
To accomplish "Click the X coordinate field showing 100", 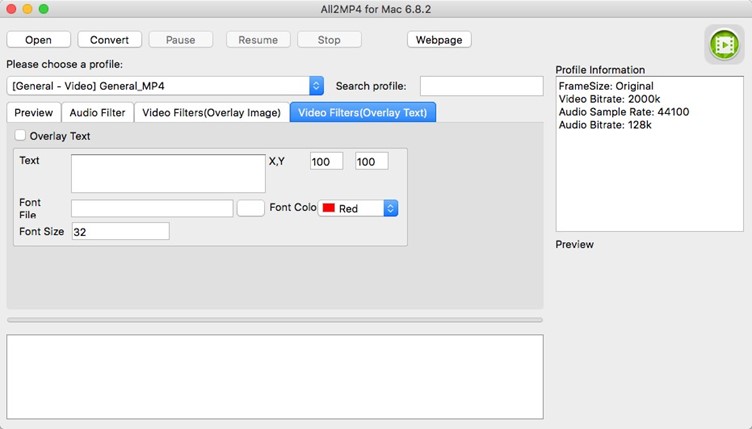I will point(326,162).
